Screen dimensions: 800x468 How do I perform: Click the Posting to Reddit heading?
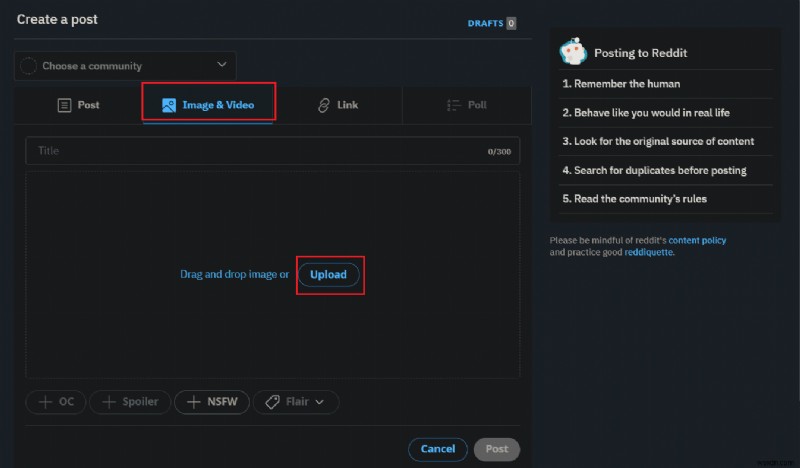coord(640,53)
